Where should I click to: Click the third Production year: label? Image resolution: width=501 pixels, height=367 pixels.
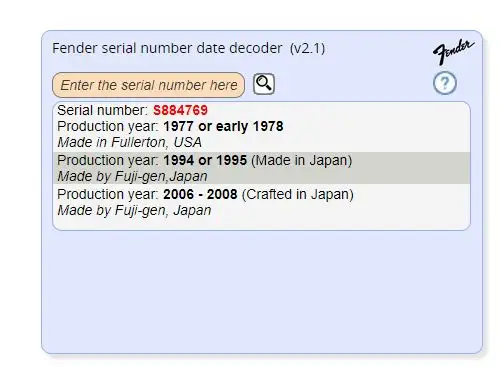pyautogui.click(x=108, y=194)
